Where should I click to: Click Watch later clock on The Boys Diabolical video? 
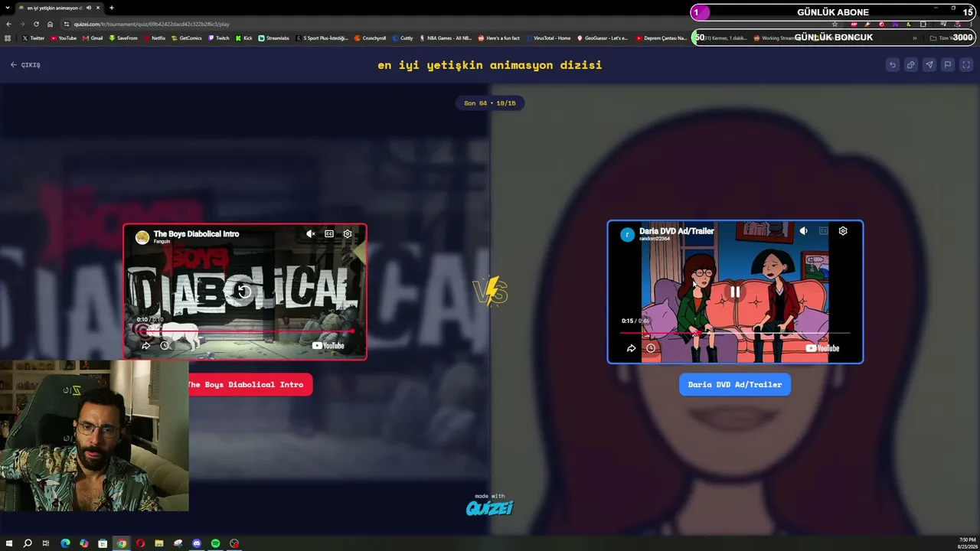[x=165, y=346]
